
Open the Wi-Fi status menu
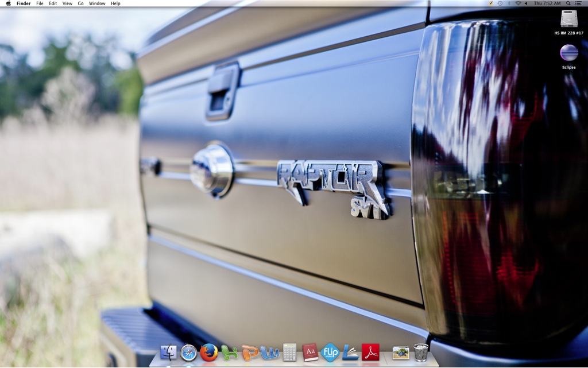(519, 3)
